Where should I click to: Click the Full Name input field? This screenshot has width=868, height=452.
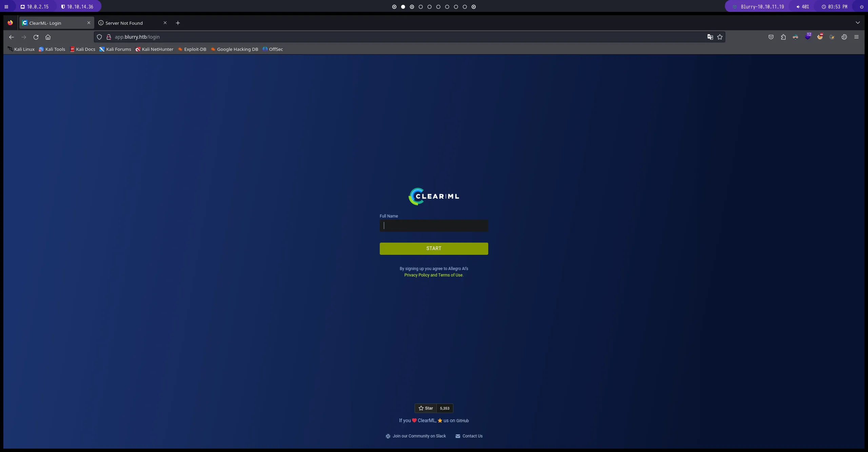[434, 226]
